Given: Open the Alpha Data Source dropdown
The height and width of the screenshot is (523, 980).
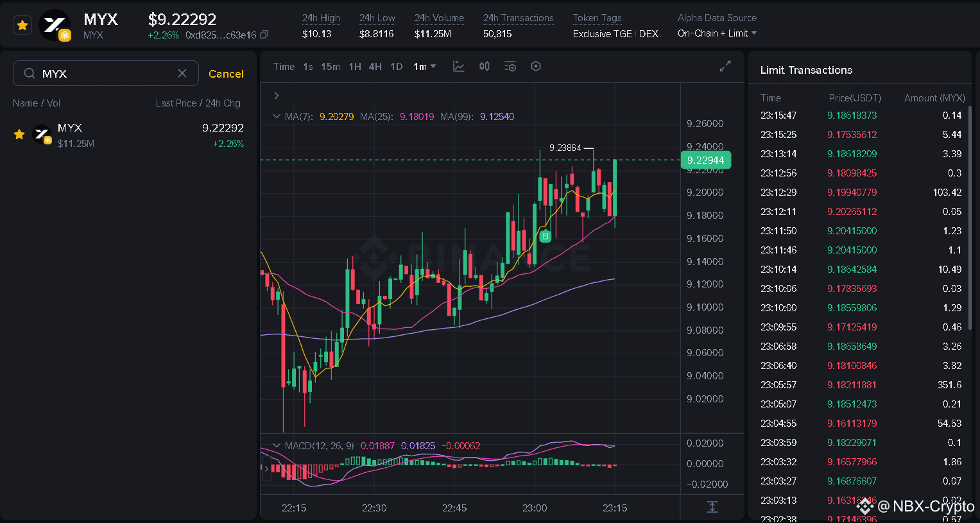Looking at the screenshot, I should [x=717, y=33].
